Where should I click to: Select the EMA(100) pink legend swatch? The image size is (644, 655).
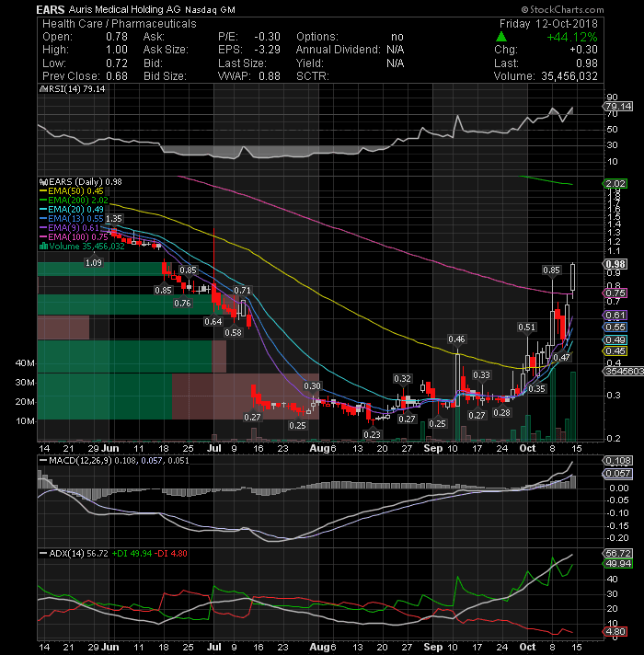(43, 237)
